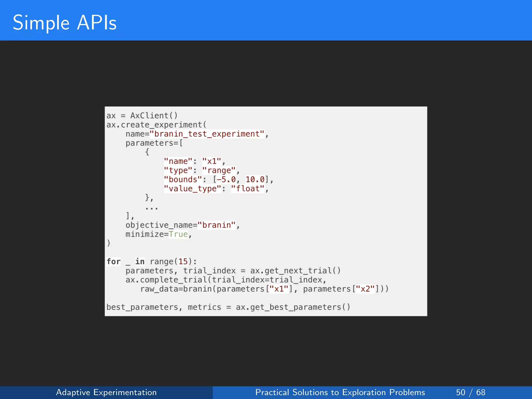This screenshot has width=532, height=399.
Task: Click 'Practical Solutions to Exploration Problems' footer title
Action: [340, 392]
